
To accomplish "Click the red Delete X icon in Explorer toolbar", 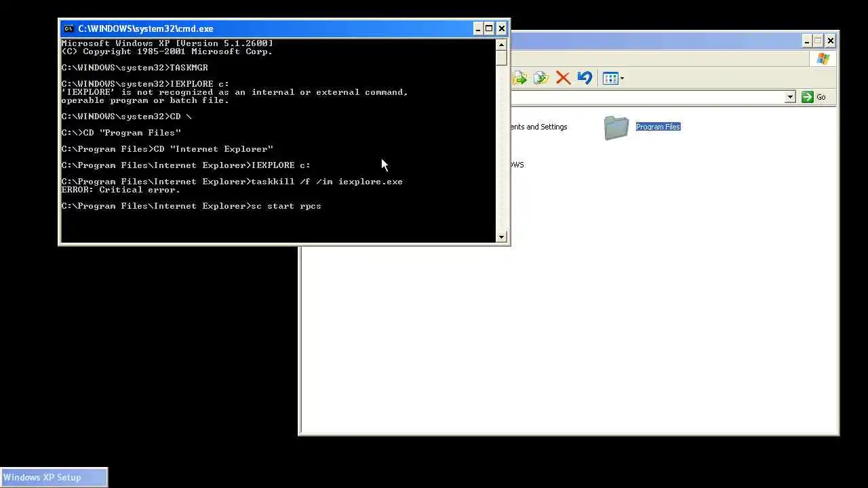I will (563, 78).
